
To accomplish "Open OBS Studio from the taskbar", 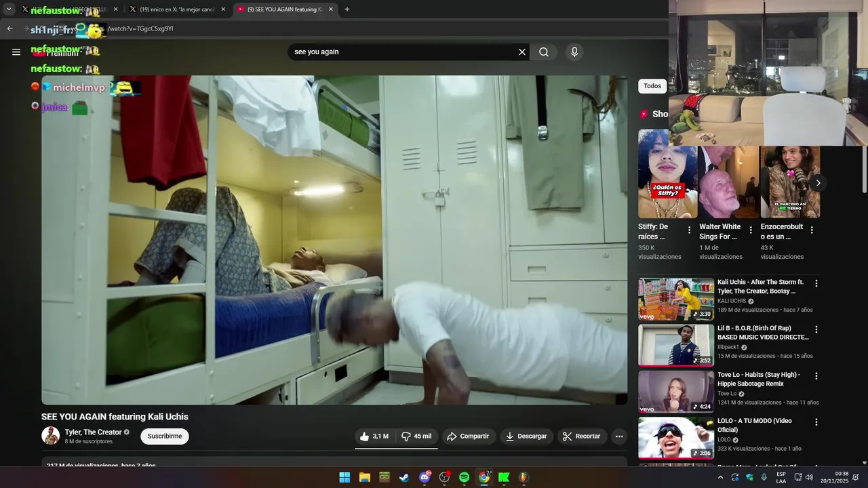I will [x=444, y=477].
